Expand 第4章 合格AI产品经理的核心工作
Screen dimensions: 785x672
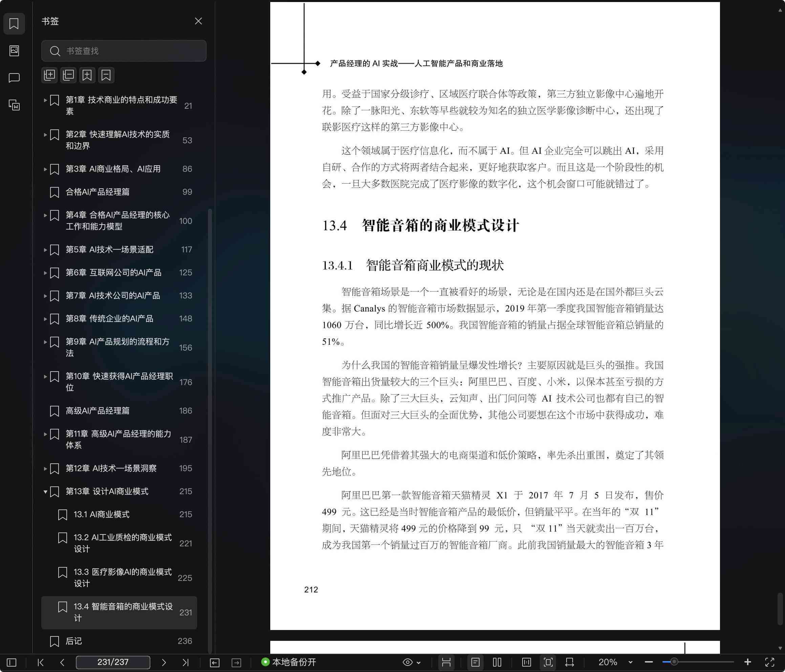(45, 215)
